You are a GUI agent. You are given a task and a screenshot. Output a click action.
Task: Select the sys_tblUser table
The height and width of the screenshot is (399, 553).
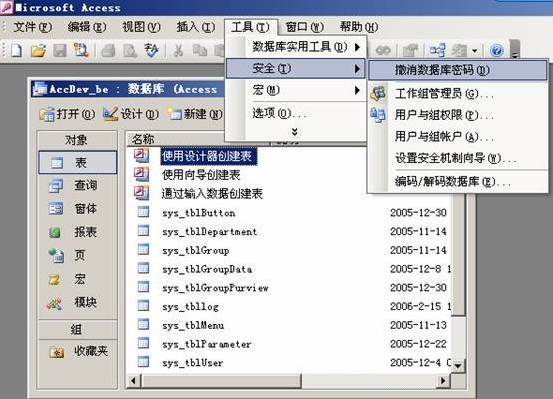click(x=192, y=363)
